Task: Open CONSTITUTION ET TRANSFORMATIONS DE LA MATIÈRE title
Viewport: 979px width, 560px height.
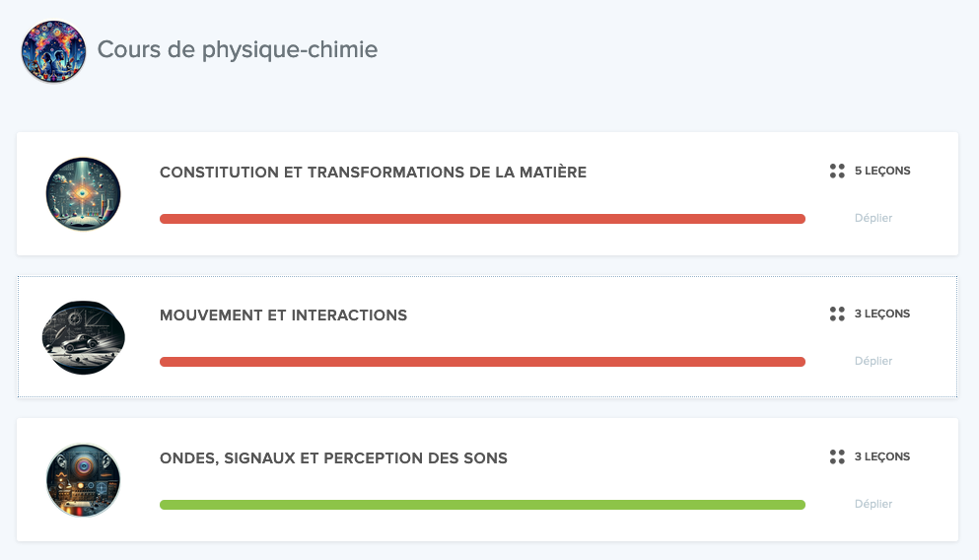Action: pyautogui.click(x=373, y=173)
